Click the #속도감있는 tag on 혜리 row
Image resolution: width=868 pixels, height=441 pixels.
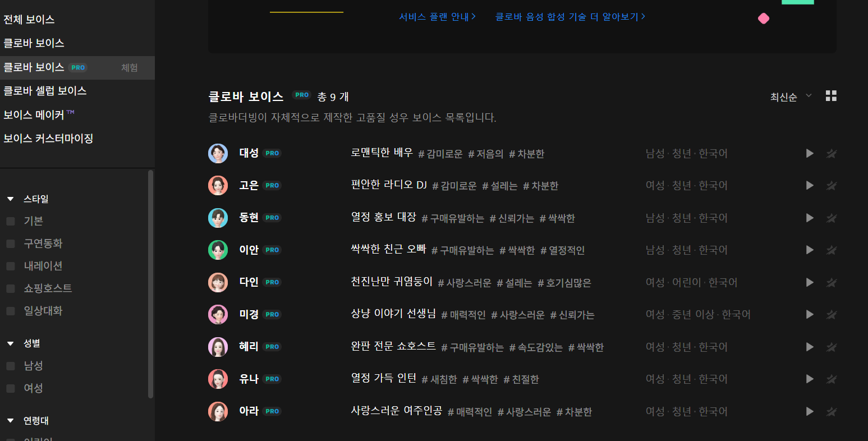coord(536,347)
